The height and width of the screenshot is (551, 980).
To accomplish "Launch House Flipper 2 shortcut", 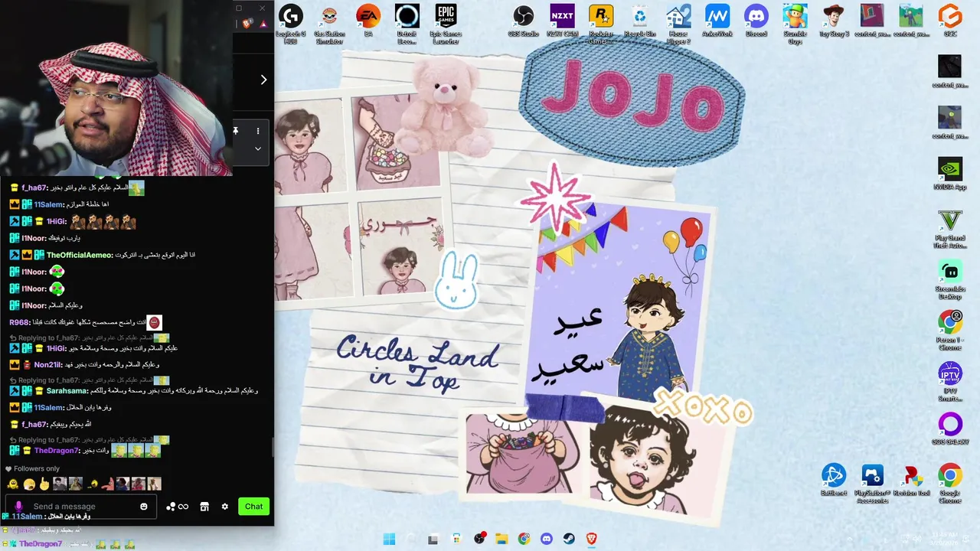I will coord(678,23).
